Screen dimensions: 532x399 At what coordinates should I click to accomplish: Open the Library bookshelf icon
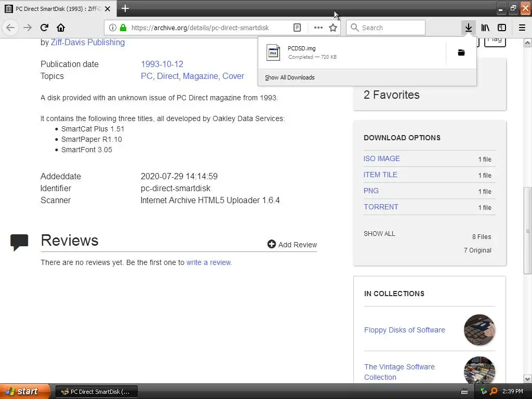point(485,28)
